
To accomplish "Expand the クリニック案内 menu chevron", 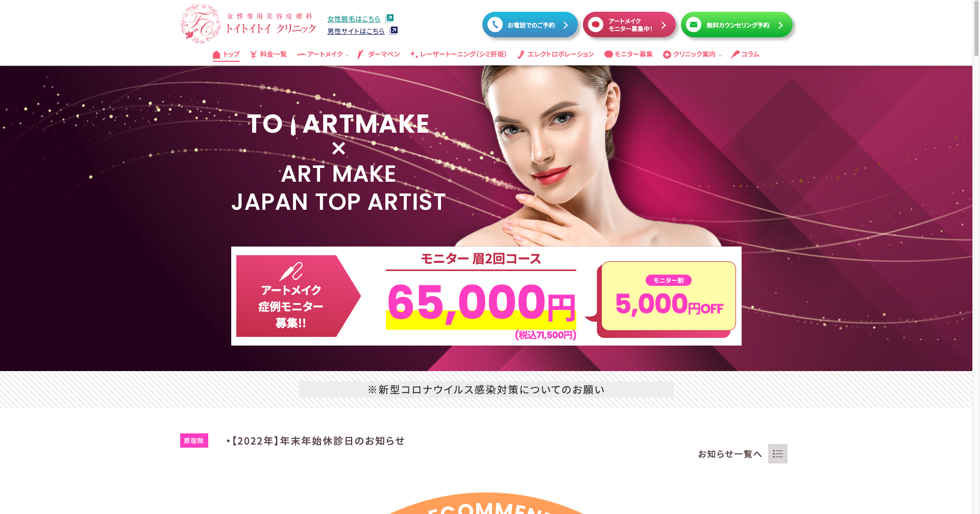I will click(x=720, y=55).
